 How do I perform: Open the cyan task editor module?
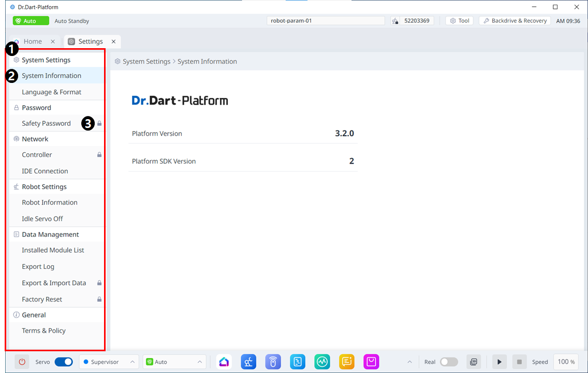click(298, 362)
